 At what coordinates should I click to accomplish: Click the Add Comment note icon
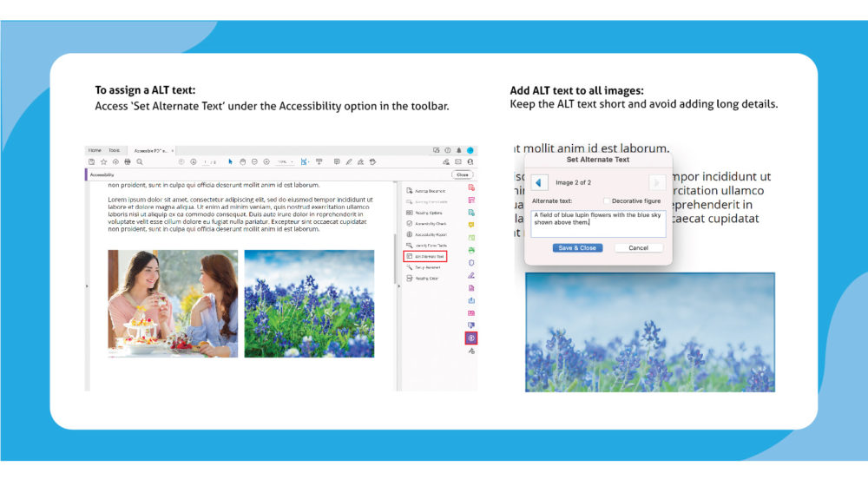[x=337, y=162]
